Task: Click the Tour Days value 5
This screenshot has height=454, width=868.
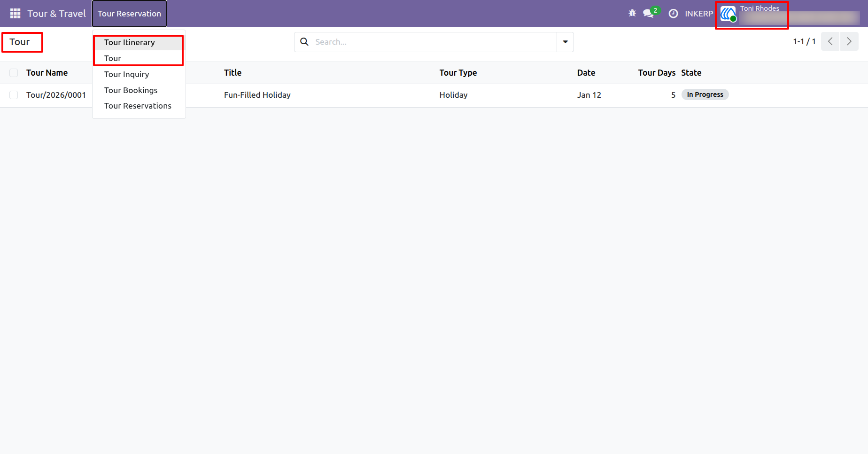Action: (673, 95)
